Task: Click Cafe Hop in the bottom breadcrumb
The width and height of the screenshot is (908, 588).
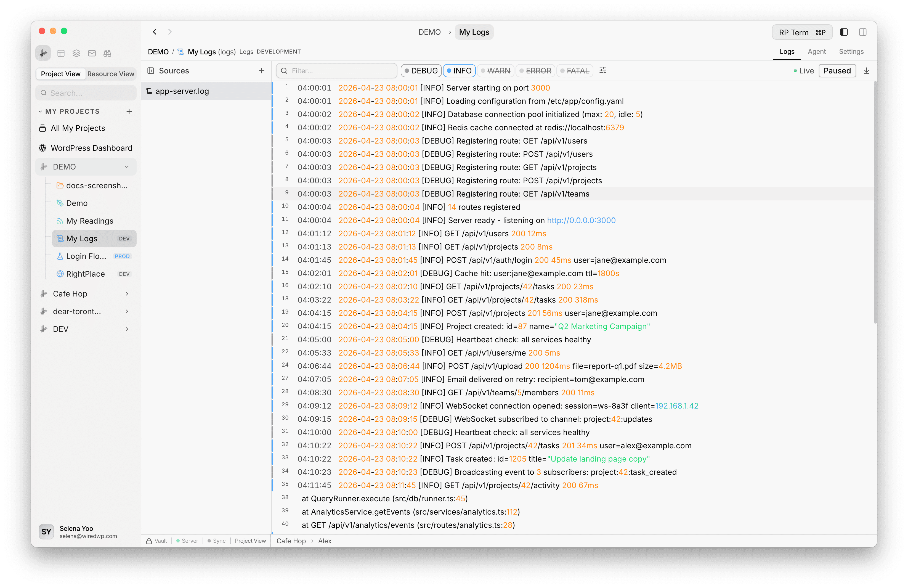Action: tap(291, 541)
